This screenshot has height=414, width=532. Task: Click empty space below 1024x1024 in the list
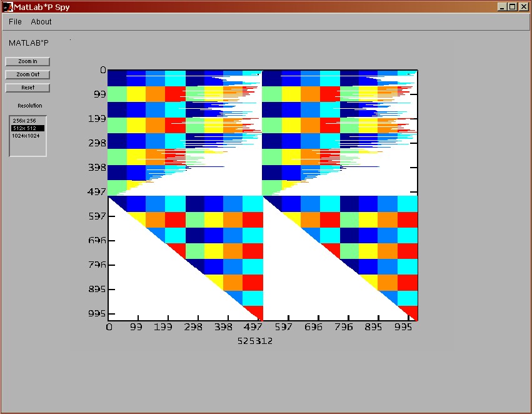[28, 148]
